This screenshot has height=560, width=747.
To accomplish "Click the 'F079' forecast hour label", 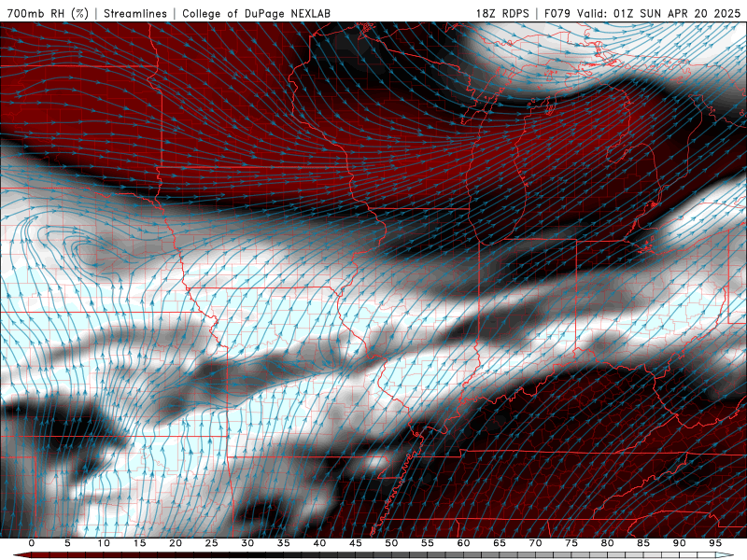I will [558, 13].
